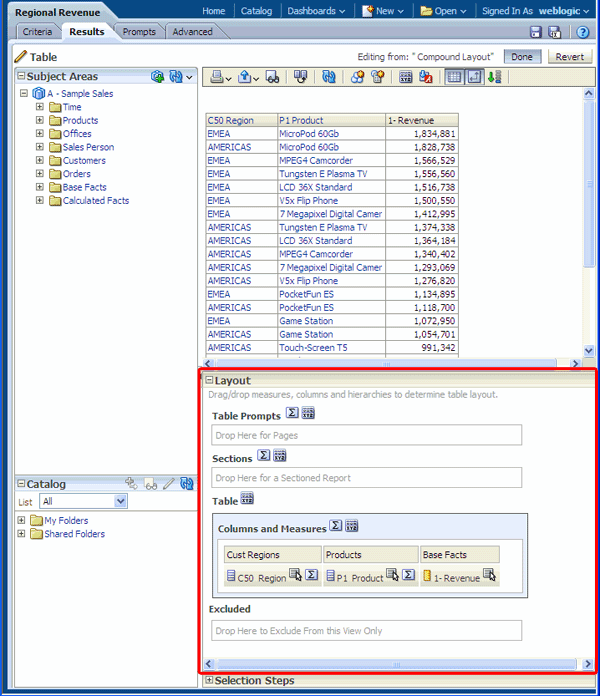Screen dimensions: 600x696
Task: Click the New Group toolbar icon
Action: coord(357,77)
